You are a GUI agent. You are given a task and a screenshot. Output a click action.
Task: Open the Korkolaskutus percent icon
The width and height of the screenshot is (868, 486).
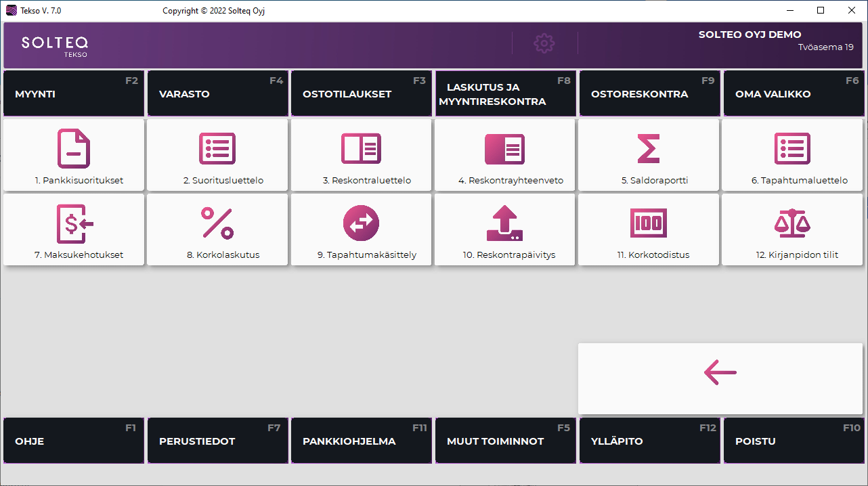pyautogui.click(x=217, y=223)
